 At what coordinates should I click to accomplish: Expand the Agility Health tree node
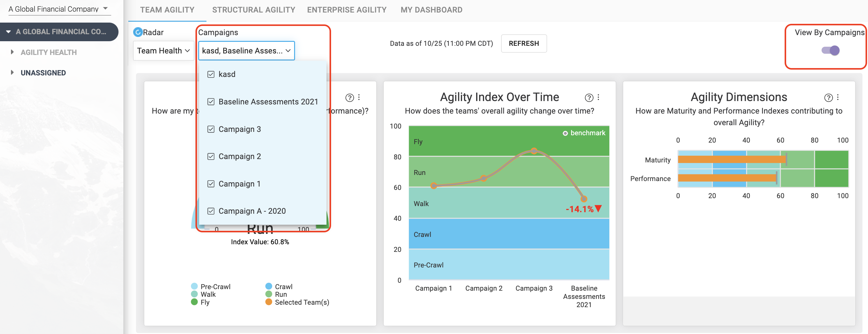tap(12, 52)
